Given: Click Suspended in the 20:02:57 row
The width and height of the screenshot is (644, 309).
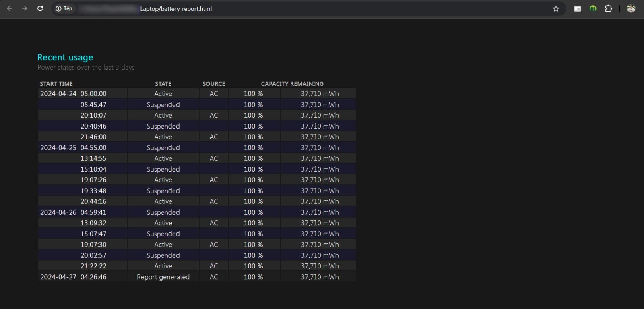Looking at the screenshot, I should point(163,255).
